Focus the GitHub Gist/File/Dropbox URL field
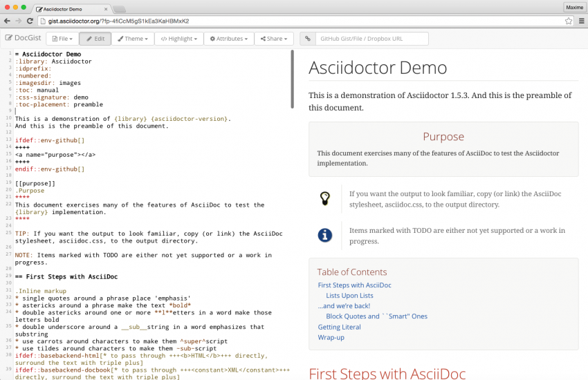Image resolution: width=588 pixels, height=380 pixels. (372, 39)
